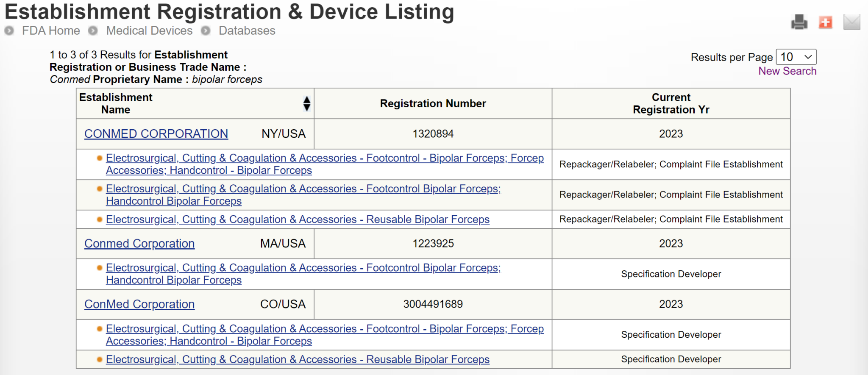Click the arrow icon before Databases
Image resolution: width=868 pixels, height=375 pixels.
pos(206,31)
